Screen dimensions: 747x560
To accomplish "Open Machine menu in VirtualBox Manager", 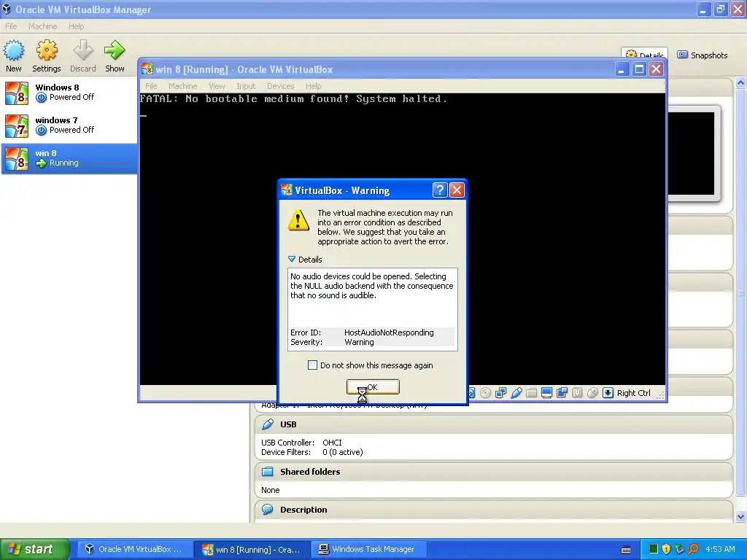I will click(x=43, y=26).
